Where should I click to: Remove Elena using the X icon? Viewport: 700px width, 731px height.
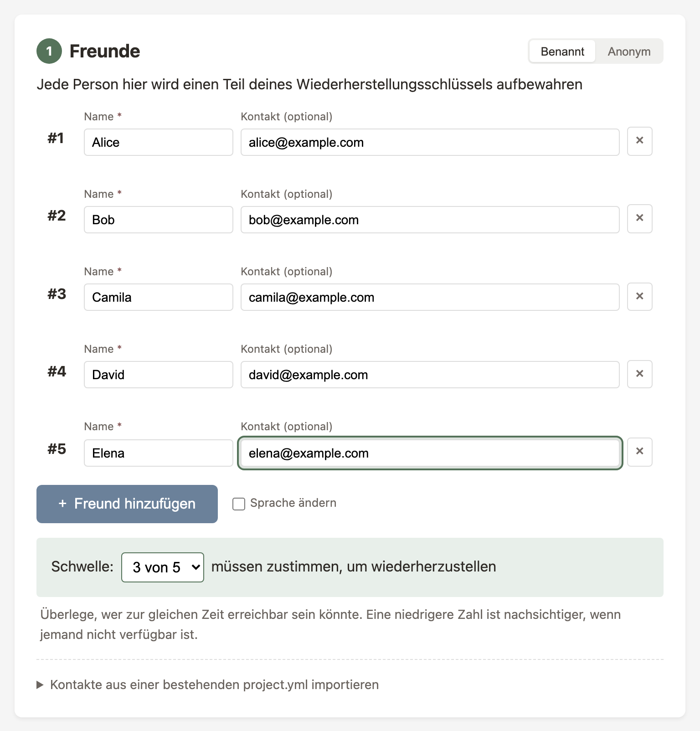coord(639,452)
